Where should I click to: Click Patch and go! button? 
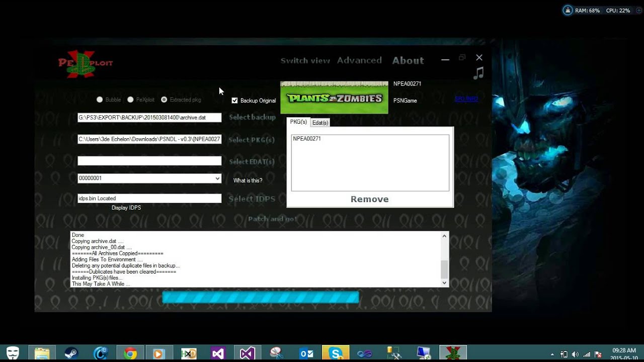pyautogui.click(x=272, y=219)
